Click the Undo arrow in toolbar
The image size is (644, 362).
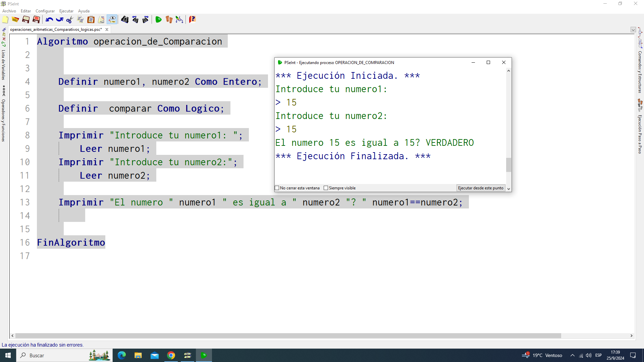pyautogui.click(x=49, y=20)
